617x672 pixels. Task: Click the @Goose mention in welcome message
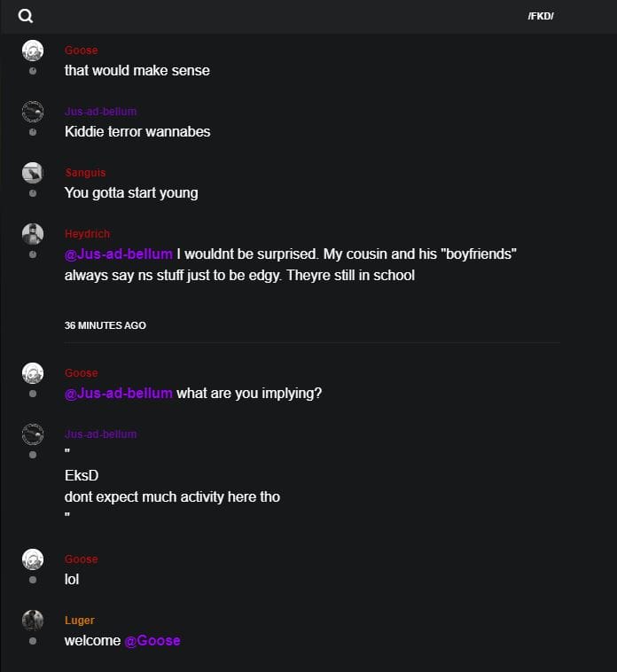(152, 640)
